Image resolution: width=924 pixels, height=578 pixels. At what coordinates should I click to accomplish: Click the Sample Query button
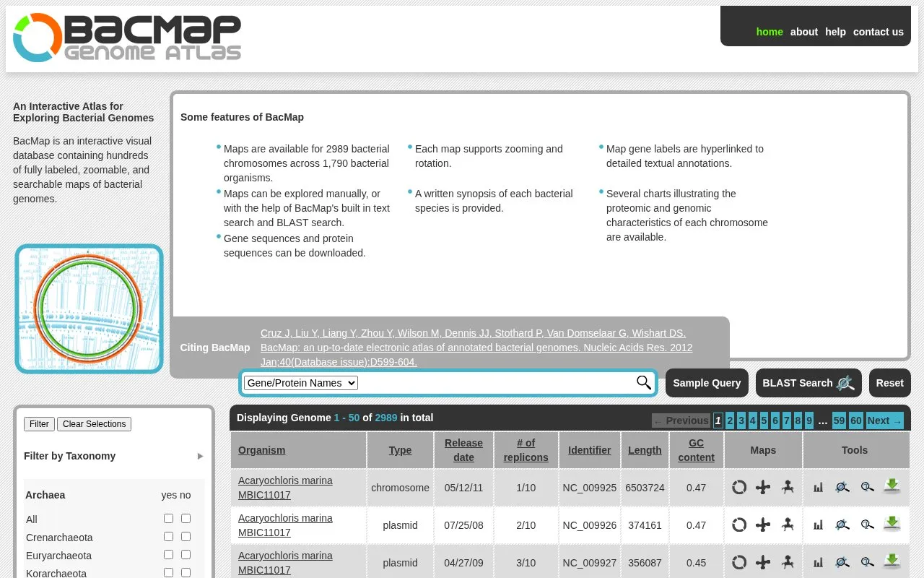click(707, 383)
